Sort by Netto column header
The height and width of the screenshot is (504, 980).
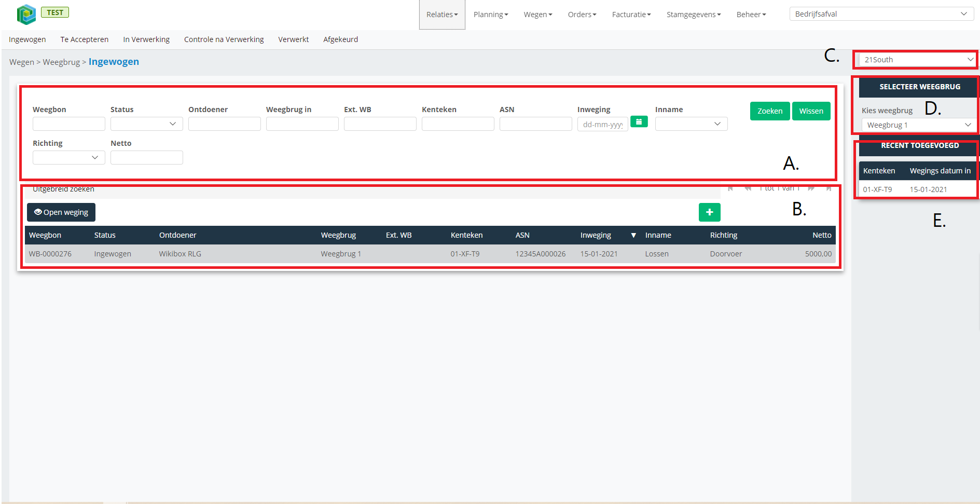(x=822, y=235)
